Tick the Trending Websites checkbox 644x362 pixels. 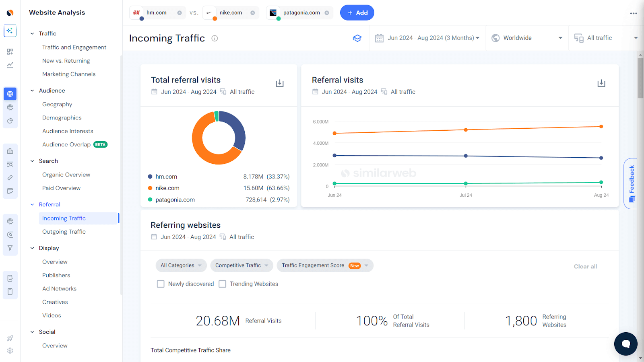(222, 284)
